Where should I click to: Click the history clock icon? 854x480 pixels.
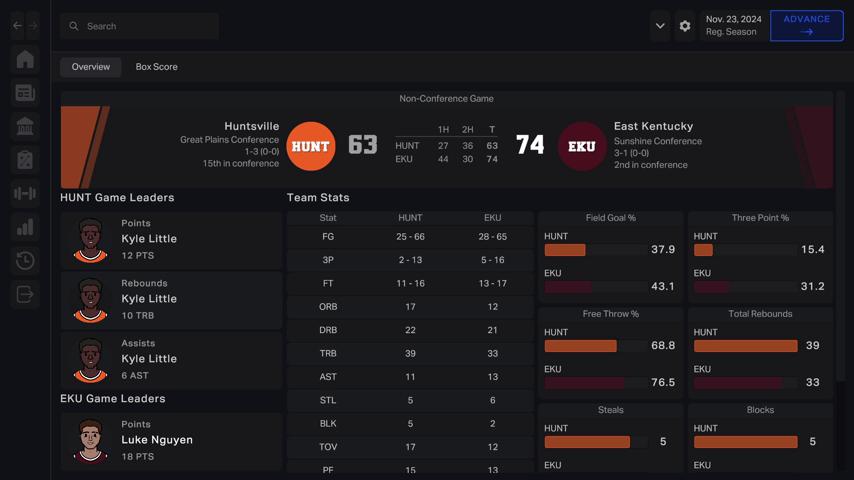point(25,261)
